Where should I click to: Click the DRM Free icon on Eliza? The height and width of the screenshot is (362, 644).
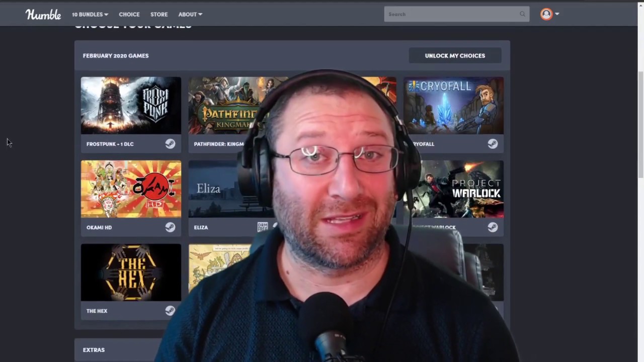(x=262, y=227)
